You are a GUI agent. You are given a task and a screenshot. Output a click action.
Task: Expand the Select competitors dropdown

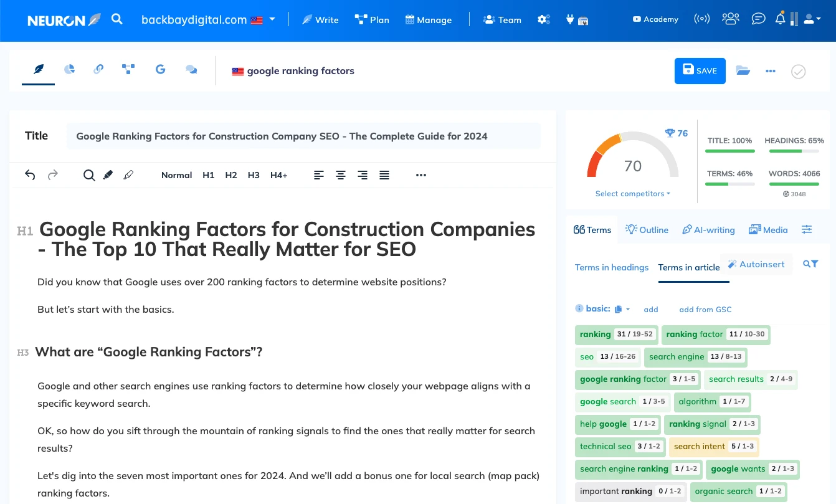(632, 194)
